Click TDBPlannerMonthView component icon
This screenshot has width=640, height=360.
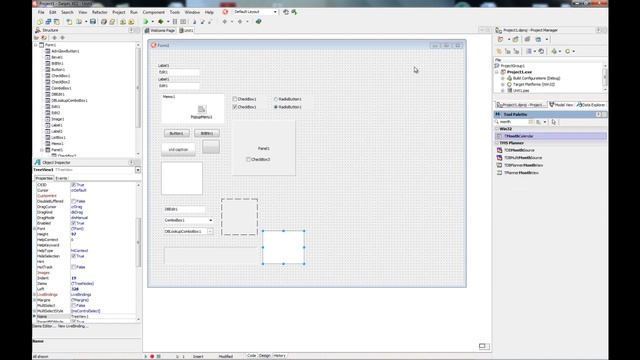(x=499, y=165)
